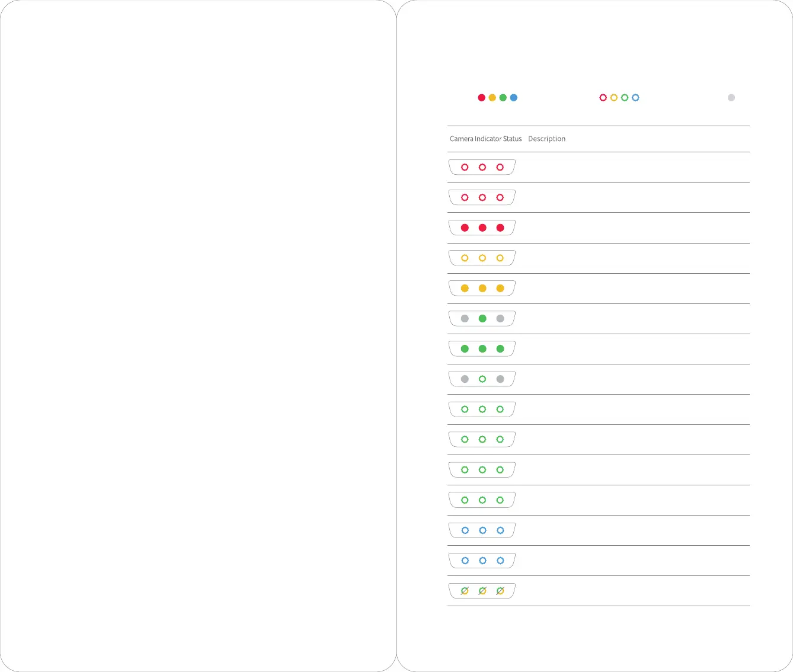
Task: Click the green ring between two gray dots
Action: [x=482, y=379]
